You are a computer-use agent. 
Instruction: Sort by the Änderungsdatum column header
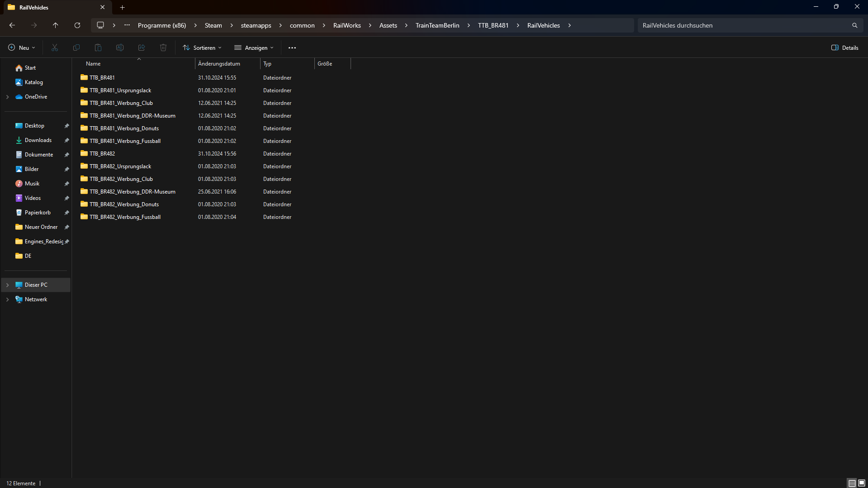point(228,64)
